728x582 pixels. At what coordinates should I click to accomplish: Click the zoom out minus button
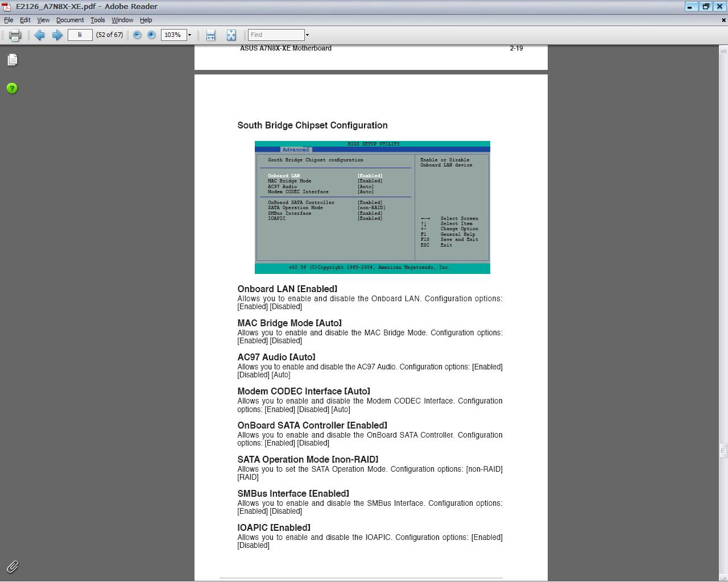(x=137, y=35)
